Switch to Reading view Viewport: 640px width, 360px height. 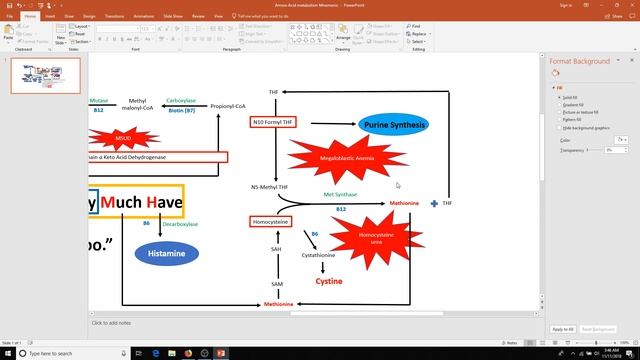point(555,343)
